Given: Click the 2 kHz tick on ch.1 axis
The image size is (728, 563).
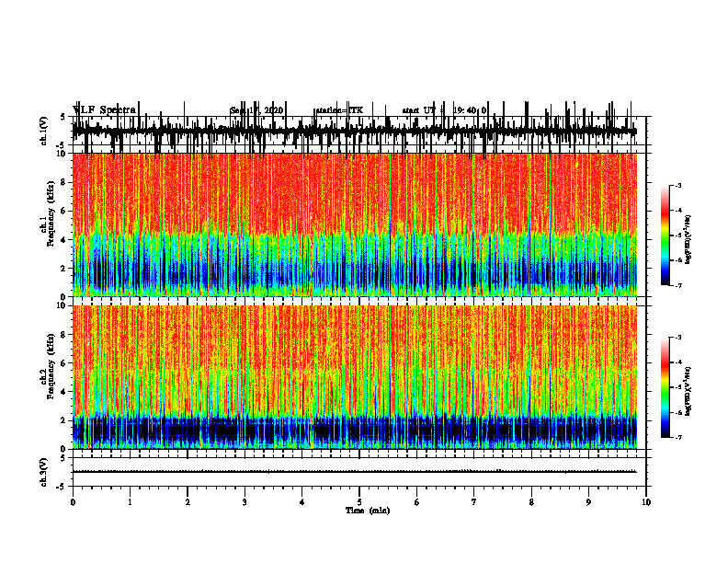Looking at the screenshot, I should (64, 269).
